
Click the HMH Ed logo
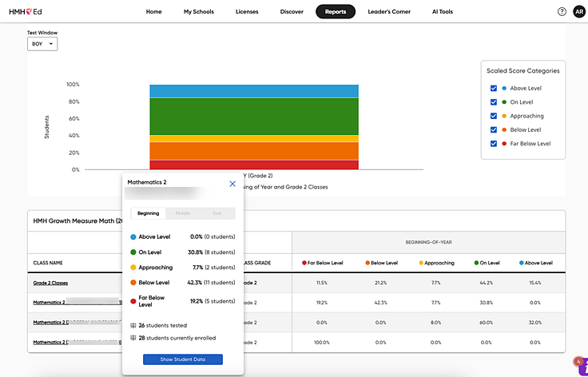tap(26, 12)
